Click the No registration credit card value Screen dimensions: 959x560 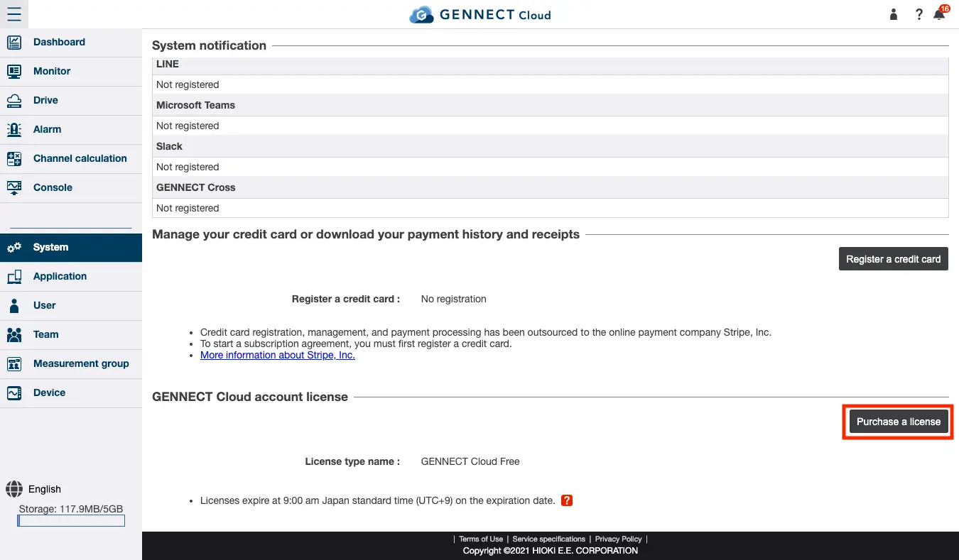tap(454, 299)
